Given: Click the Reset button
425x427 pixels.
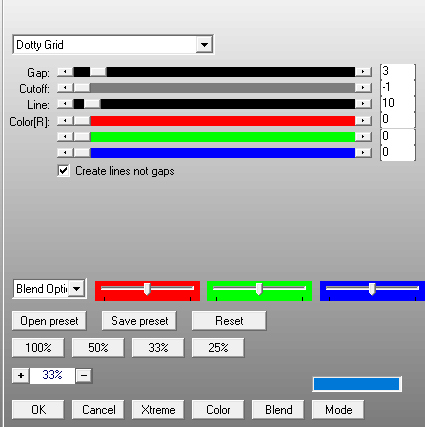Looking at the screenshot, I should pyautogui.click(x=229, y=321).
